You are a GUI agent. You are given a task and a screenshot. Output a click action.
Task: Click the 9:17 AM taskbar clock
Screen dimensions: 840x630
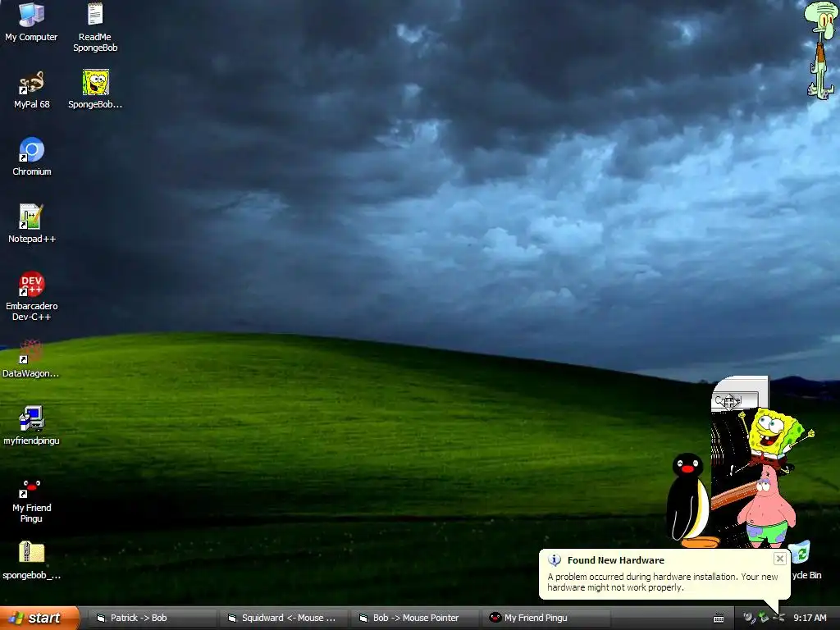(810, 618)
